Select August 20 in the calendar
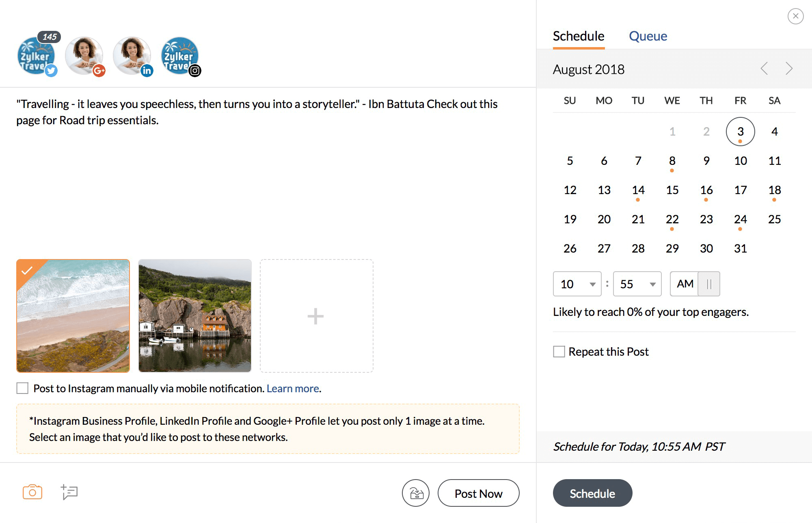812x523 pixels. (x=604, y=219)
